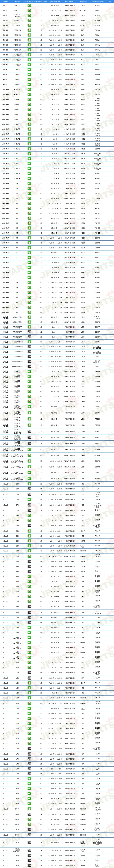Viewport: 114px width, 868px height.
Task: Click the PB fuel icon in the Ford Galaxy row
Action: pyautogui.click(x=29, y=20)
